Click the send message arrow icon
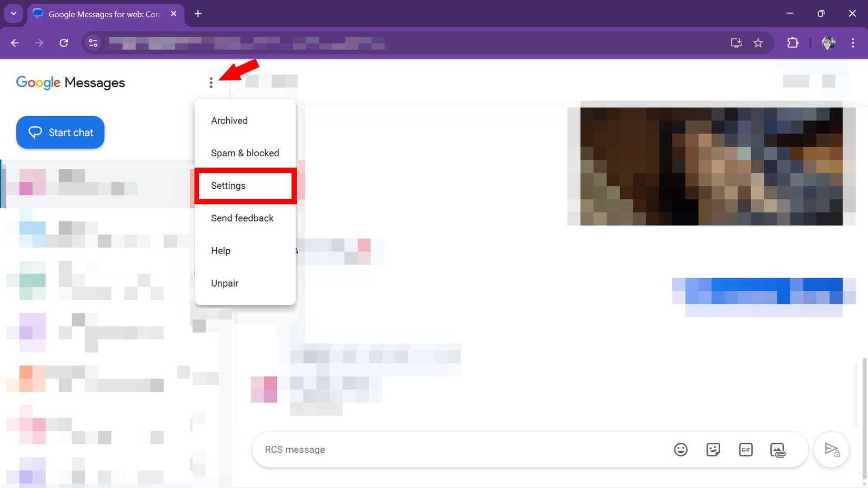Screen dimensions: 868x488 click(831, 450)
